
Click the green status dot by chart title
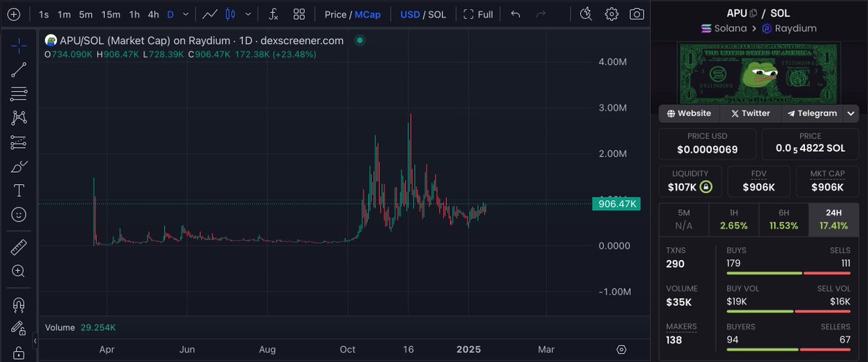359,40
